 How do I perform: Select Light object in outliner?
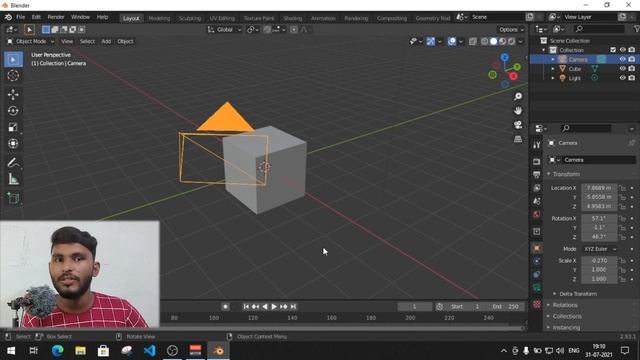click(574, 78)
